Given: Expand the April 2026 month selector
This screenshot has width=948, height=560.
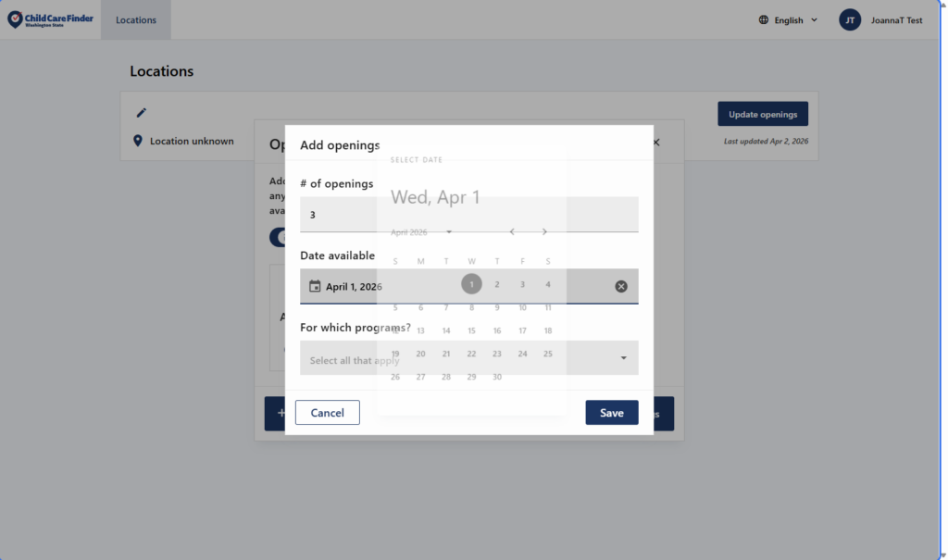Looking at the screenshot, I should click(421, 231).
